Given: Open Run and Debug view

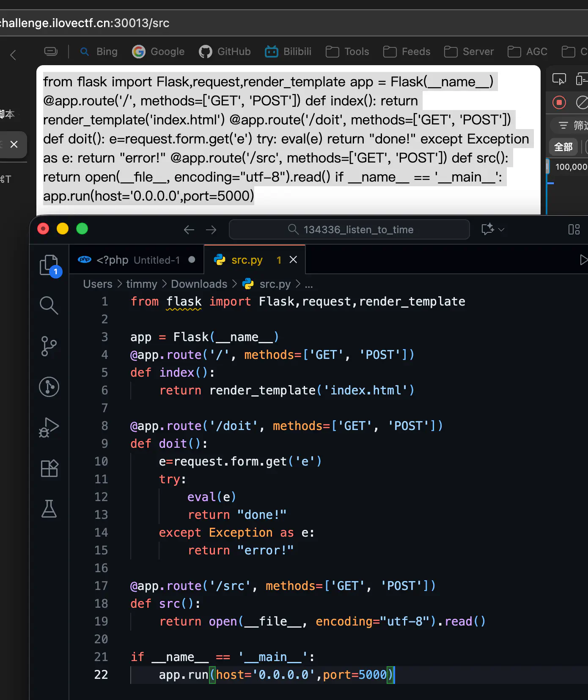Looking at the screenshot, I should coord(49,427).
